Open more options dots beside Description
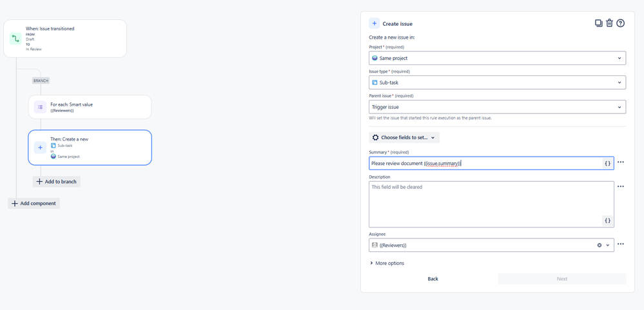644x310 pixels. 621,186
